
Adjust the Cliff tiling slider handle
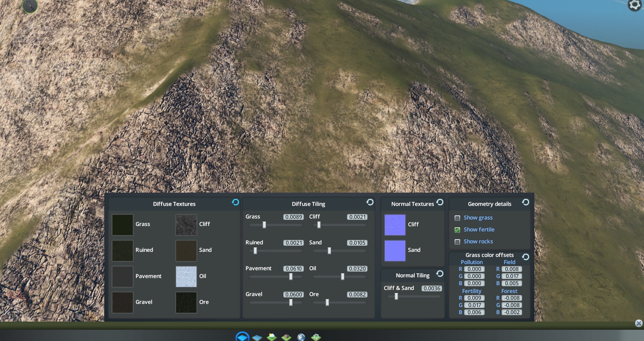319,225
